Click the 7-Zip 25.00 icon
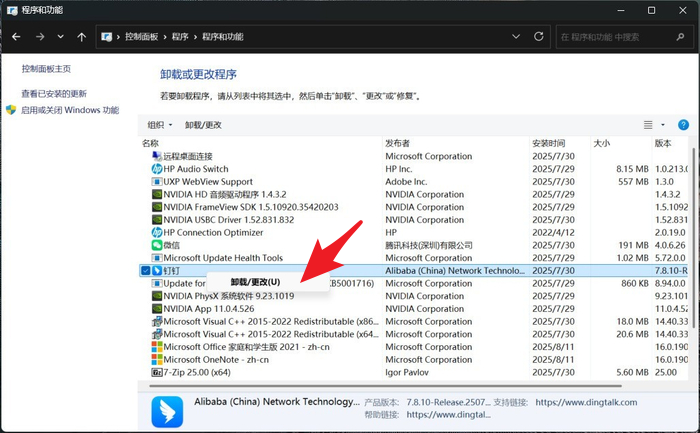The height and width of the screenshot is (433, 700). (157, 372)
